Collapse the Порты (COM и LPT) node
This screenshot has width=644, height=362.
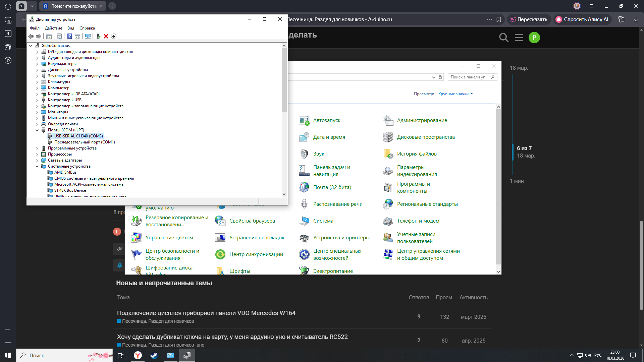pos(37,130)
